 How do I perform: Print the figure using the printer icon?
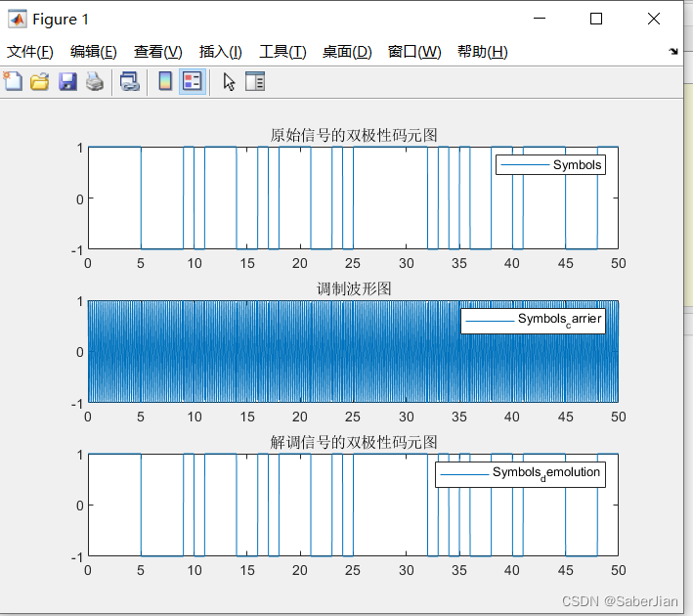pos(95,82)
